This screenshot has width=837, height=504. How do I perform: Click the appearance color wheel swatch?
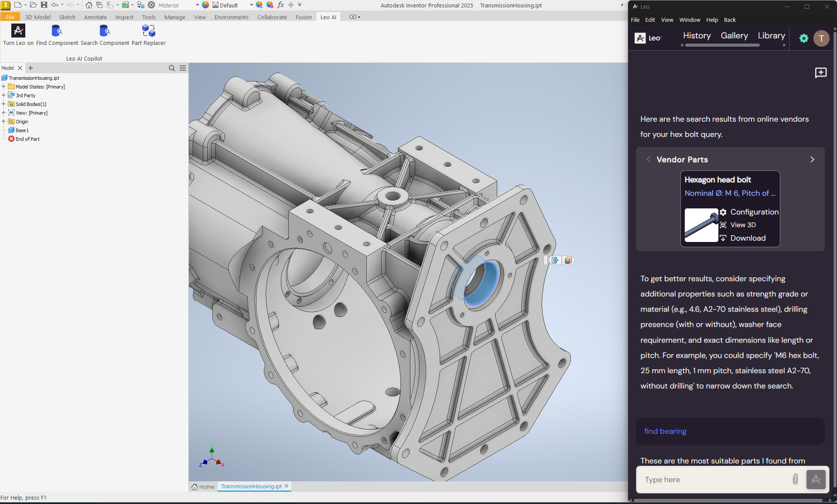(x=205, y=5)
